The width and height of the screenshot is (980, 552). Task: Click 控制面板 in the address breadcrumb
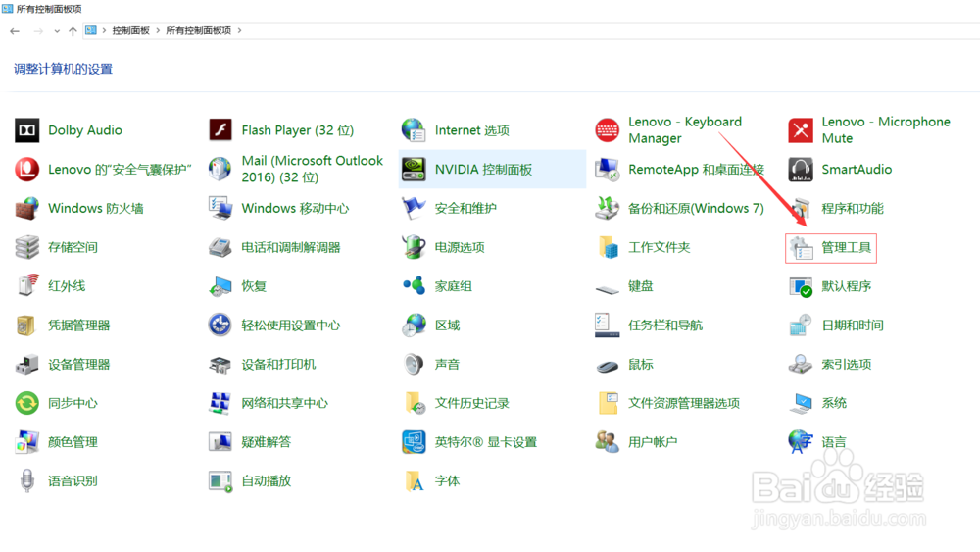(130, 30)
